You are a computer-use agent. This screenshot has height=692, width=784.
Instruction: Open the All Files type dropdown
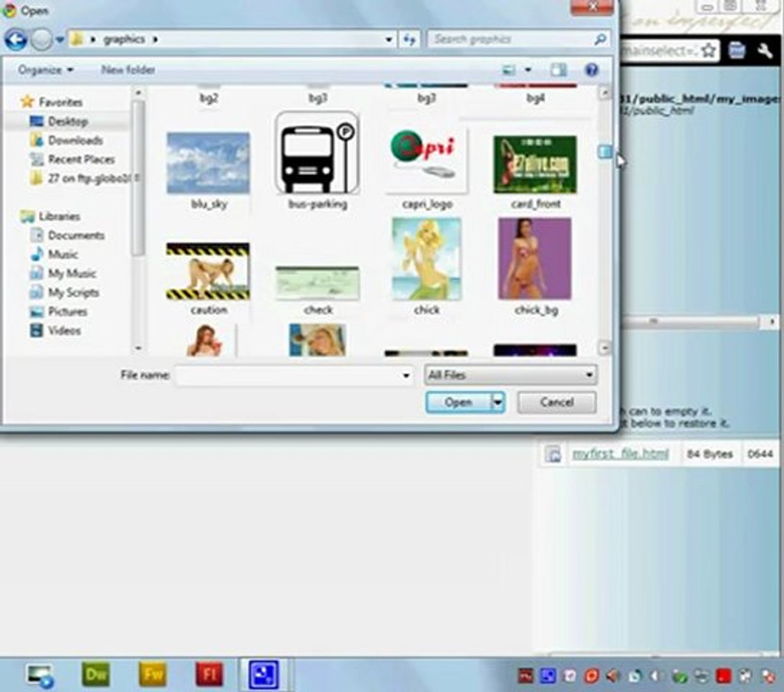[x=510, y=375]
